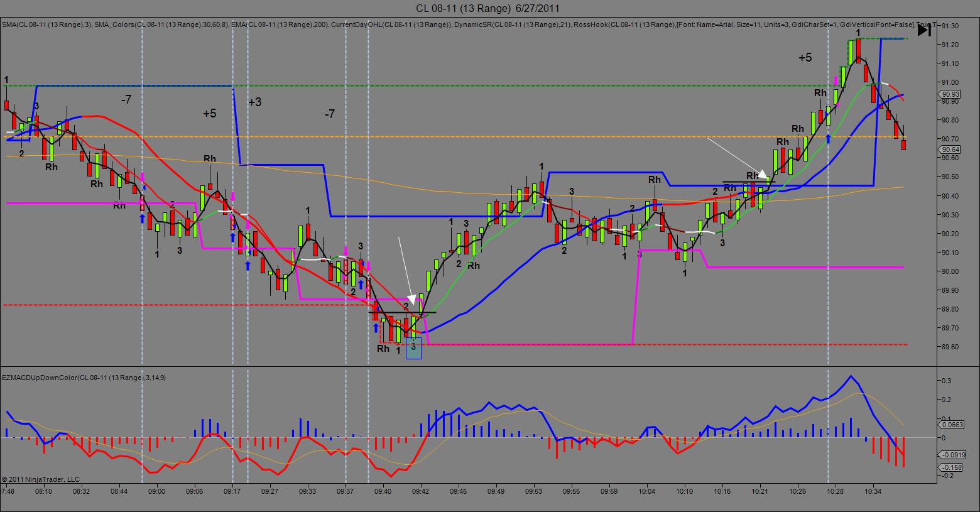Image resolution: width=980 pixels, height=512 pixels.
Task: Click the 0.3 MACD axis label
Action: 946,381
